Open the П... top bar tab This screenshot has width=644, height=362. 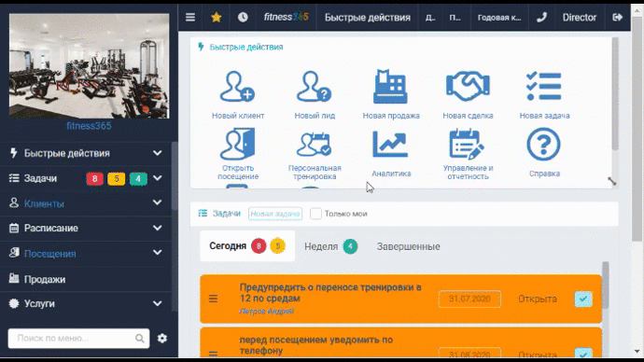point(455,17)
